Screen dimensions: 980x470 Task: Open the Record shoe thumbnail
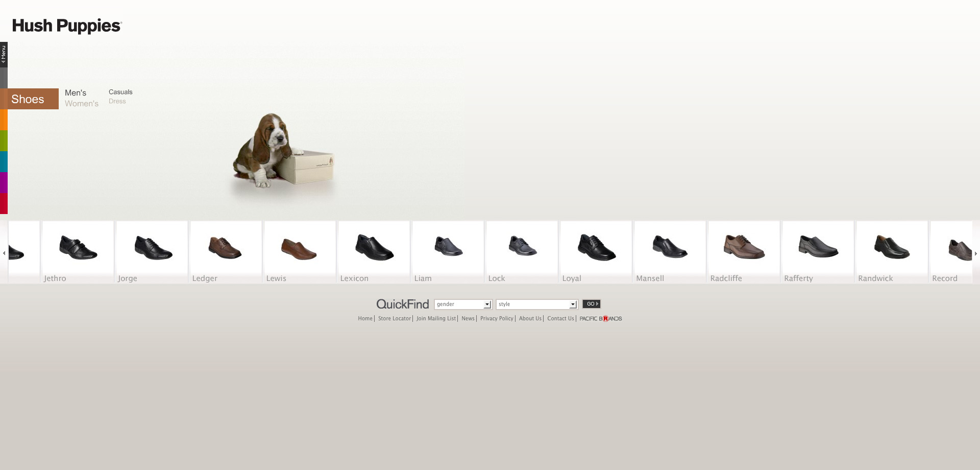click(x=951, y=252)
